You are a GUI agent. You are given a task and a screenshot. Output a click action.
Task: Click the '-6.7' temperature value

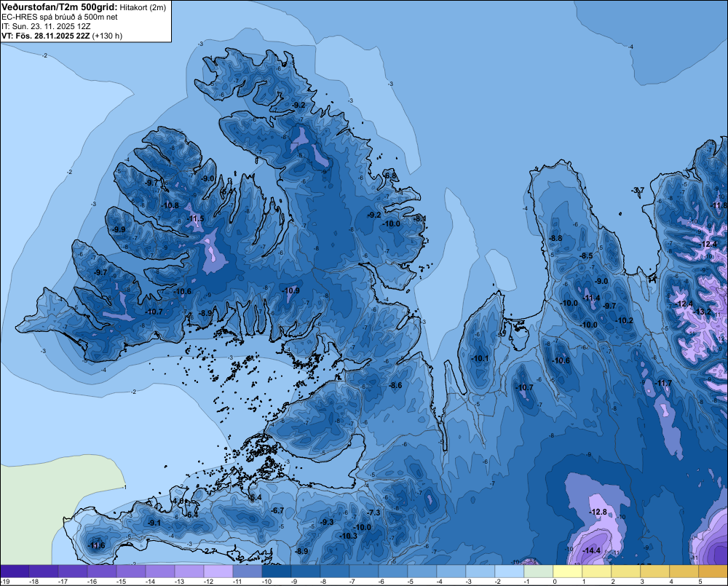277,510
